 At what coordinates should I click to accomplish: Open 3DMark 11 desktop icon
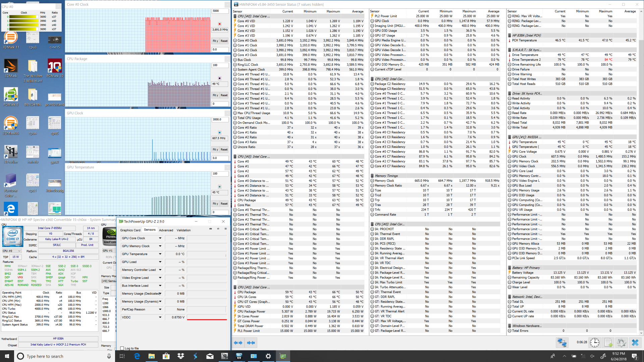[11, 40]
